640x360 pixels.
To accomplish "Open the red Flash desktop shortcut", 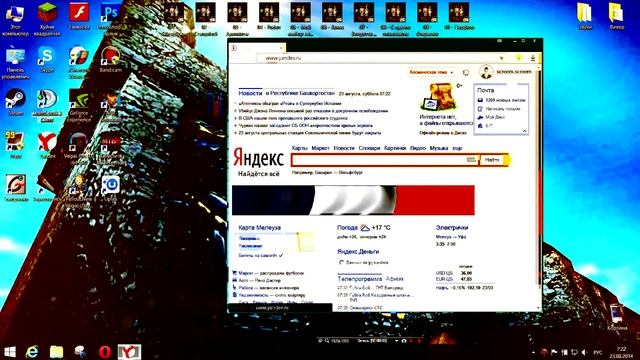I will coord(79,16).
